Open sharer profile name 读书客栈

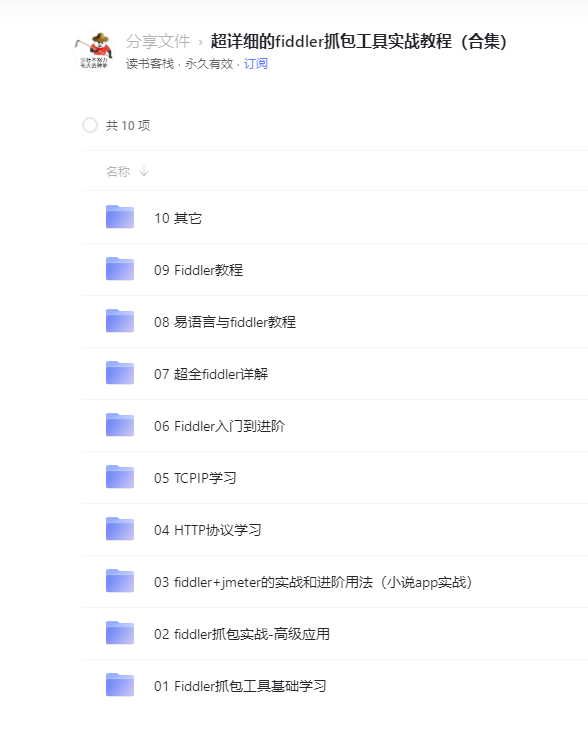pos(150,64)
